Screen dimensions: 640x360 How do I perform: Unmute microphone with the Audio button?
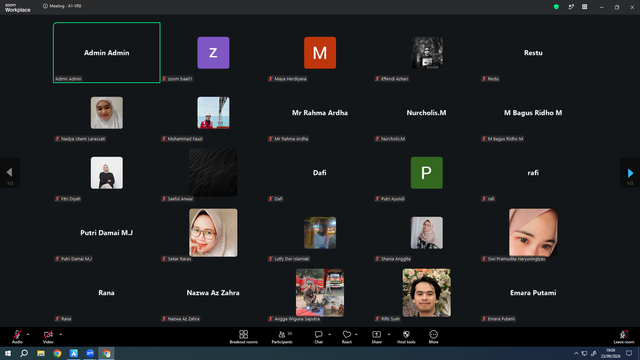click(17, 337)
